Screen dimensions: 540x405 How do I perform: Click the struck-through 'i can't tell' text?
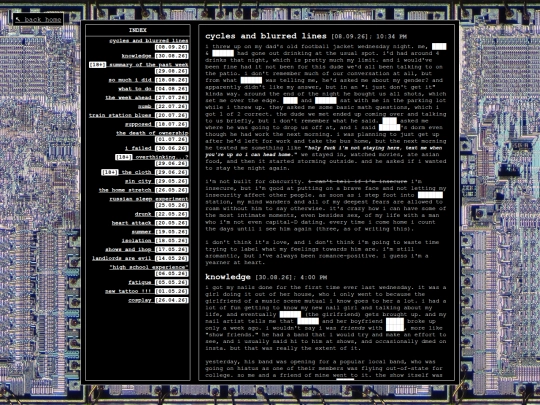pyautogui.click(x=357, y=181)
